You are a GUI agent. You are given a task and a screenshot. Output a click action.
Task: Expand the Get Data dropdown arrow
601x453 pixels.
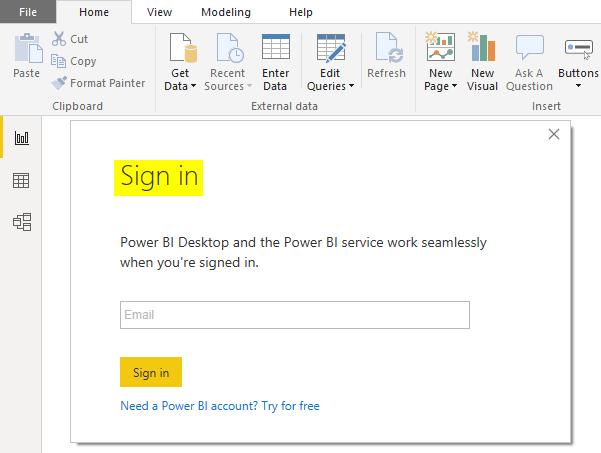[193, 86]
